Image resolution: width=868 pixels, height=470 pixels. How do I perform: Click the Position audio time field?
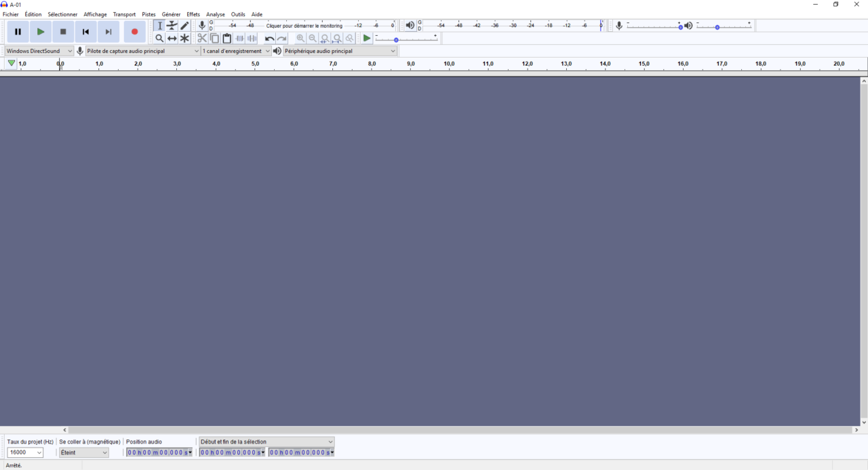click(157, 452)
